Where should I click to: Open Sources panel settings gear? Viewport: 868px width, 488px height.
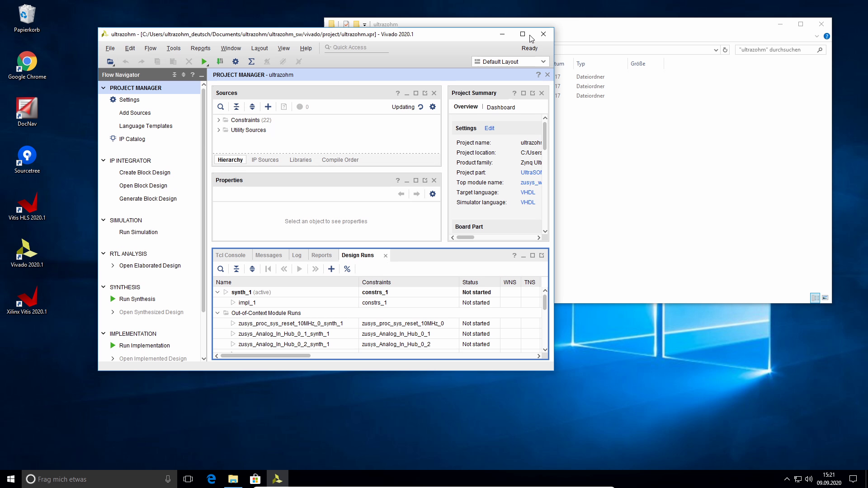pos(433,107)
